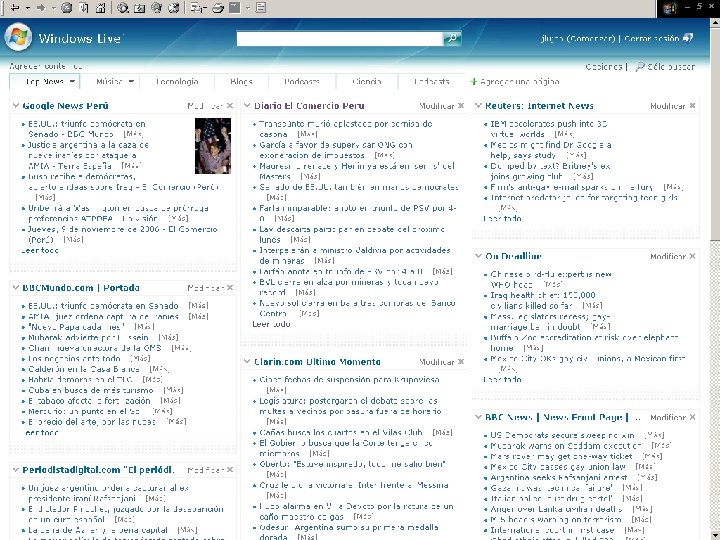This screenshot has height=540, width=720.
Task: Collapse the BBCMundo.com Portada module
Action: (16, 287)
